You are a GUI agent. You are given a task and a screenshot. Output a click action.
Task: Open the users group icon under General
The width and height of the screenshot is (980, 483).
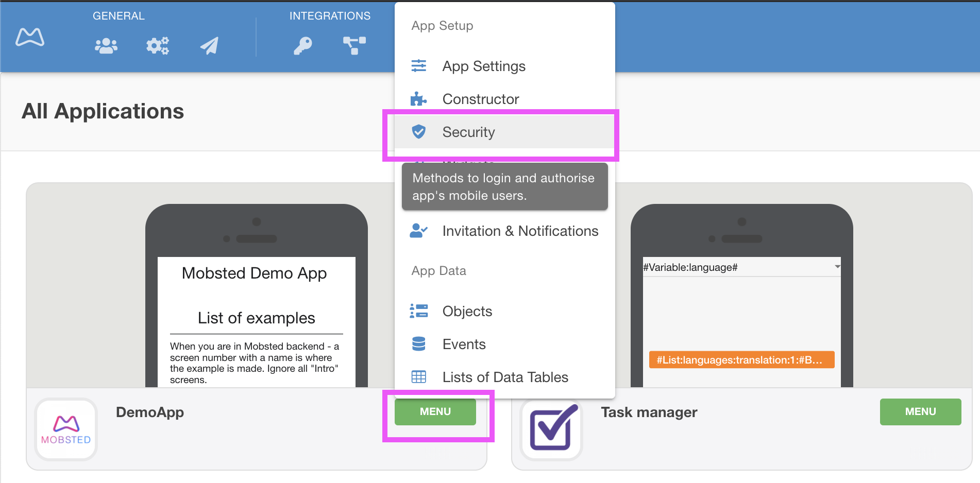click(x=106, y=46)
